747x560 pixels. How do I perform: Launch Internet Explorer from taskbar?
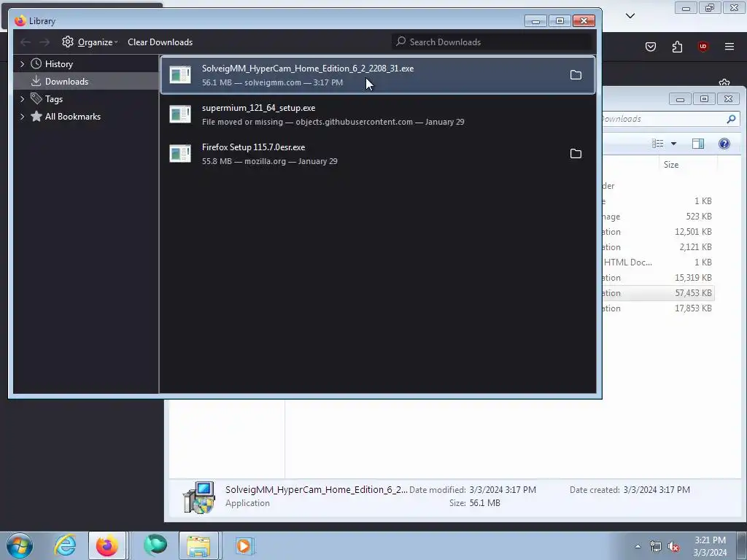point(65,545)
